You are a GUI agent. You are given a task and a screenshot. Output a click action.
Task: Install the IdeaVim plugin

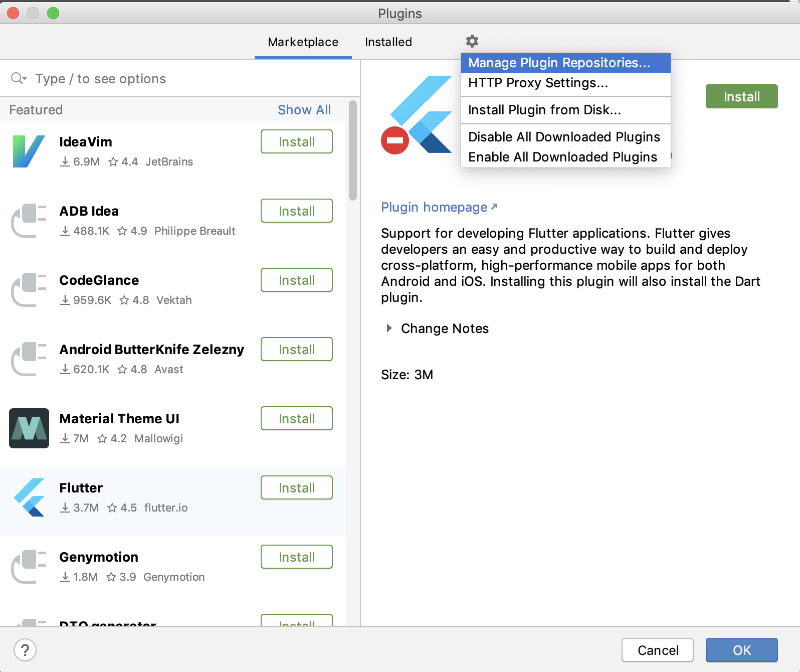pyautogui.click(x=297, y=141)
